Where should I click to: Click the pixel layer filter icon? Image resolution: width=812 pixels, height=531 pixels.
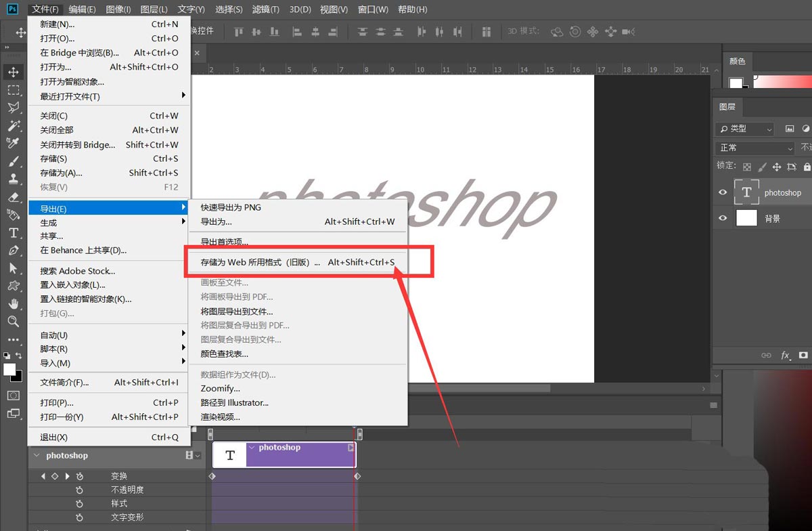tap(790, 129)
